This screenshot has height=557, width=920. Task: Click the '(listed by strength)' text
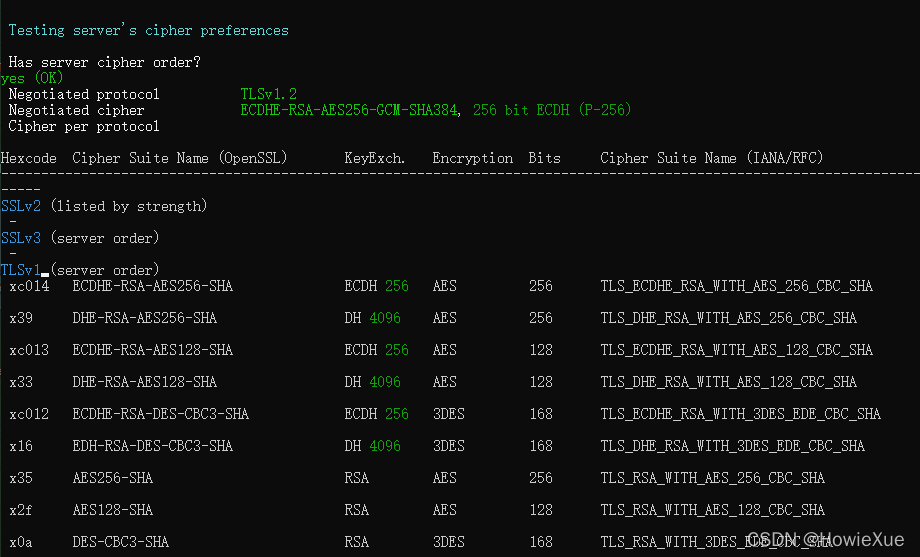[x=129, y=206]
